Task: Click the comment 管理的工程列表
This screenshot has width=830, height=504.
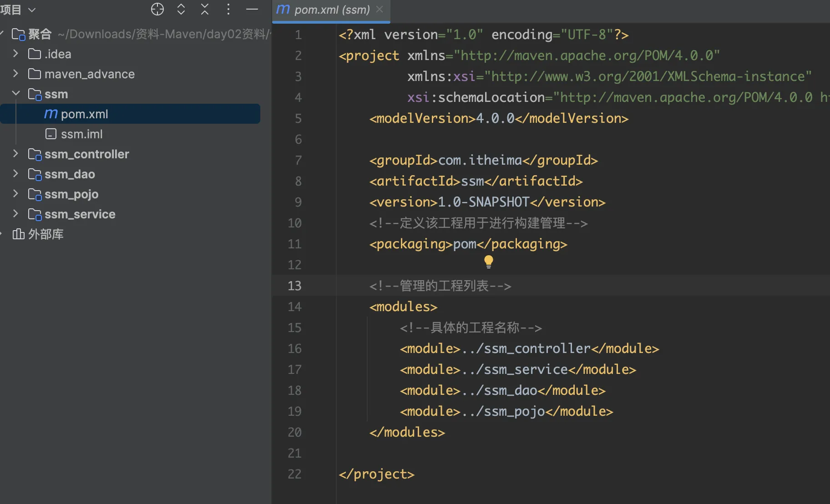Action: [440, 286]
